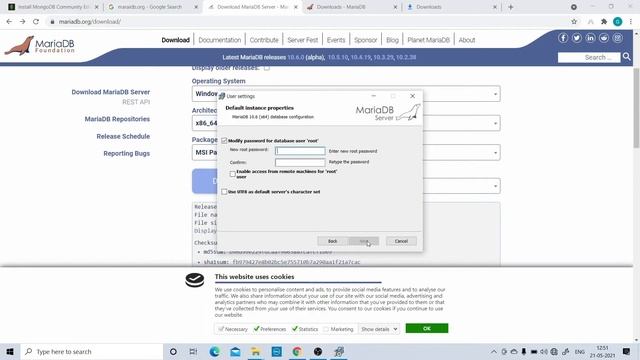The image size is (640, 360).
Task: Click the MariaDB Foundation logo
Action: pos(40,46)
